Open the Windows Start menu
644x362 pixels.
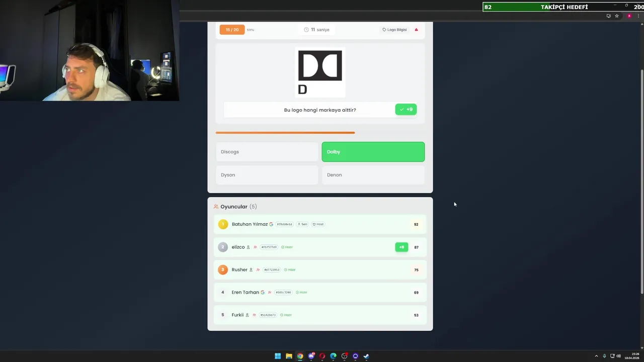pos(278,356)
